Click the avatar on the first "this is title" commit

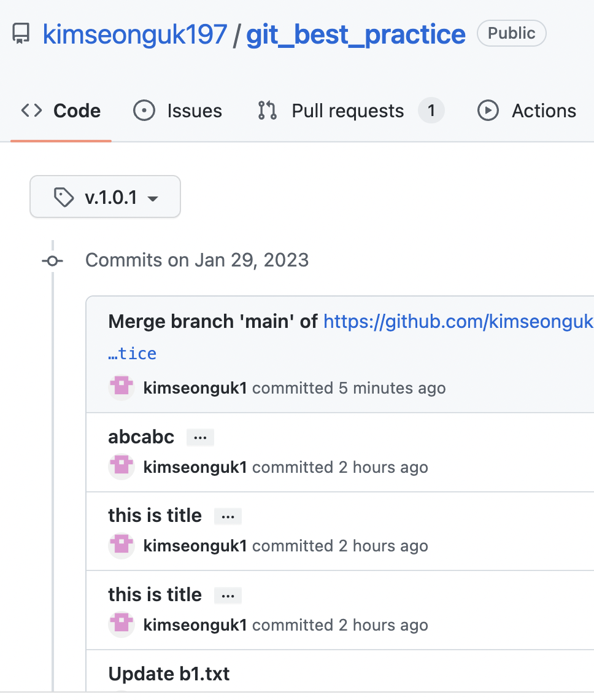point(121,545)
